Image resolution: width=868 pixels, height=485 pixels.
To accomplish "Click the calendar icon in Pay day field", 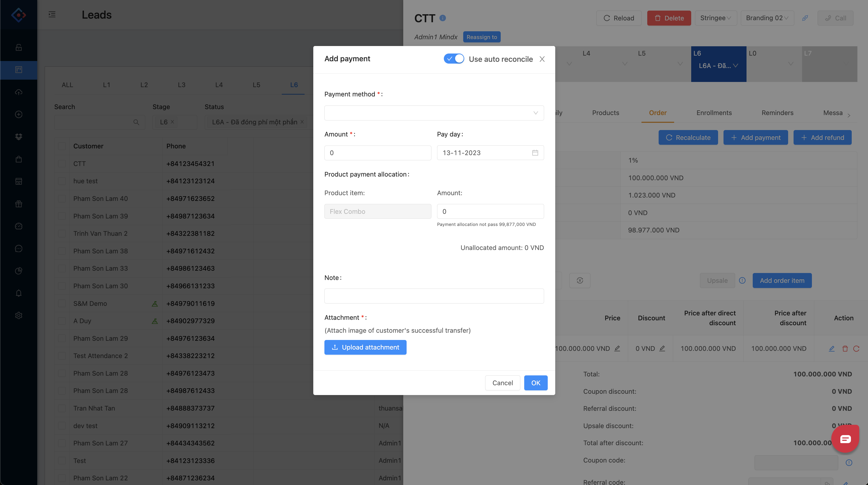I will coord(535,153).
